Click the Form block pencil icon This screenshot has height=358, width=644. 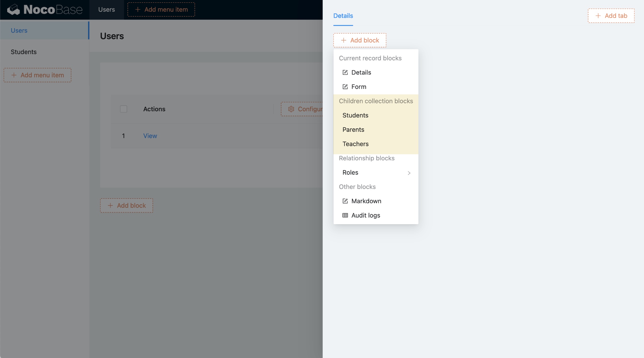click(x=345, y=87)
